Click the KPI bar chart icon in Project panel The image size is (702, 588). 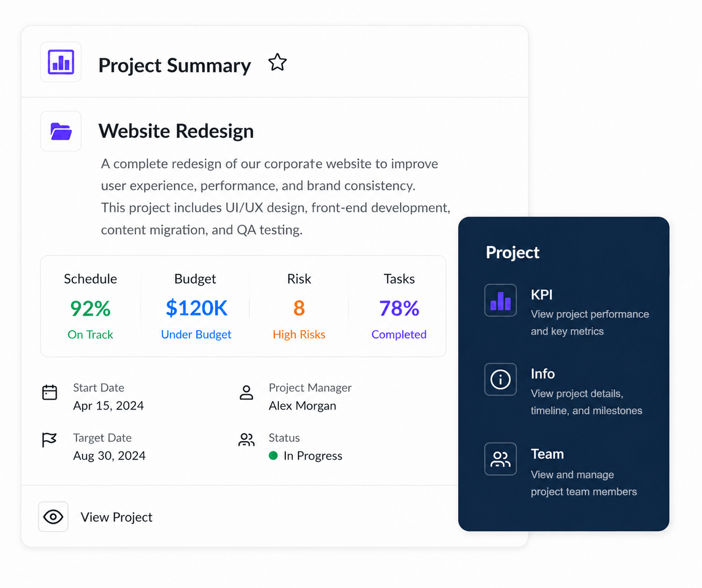tap(501, 300)
